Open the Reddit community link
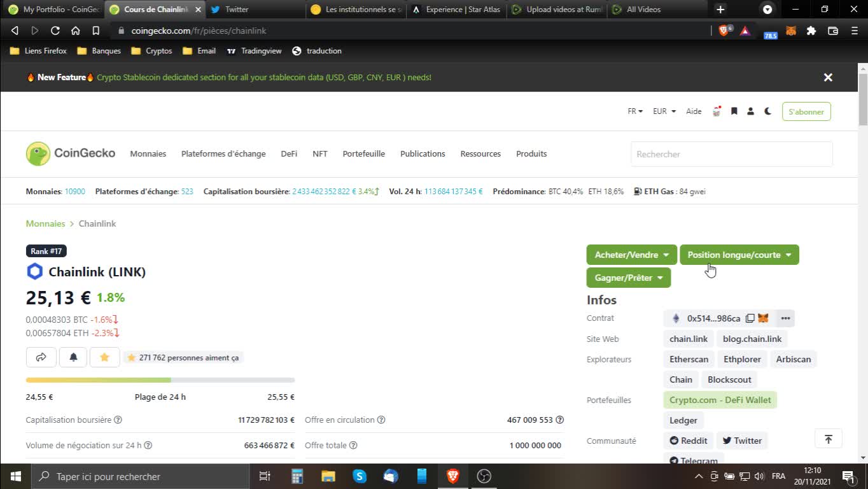 point(689,441)
